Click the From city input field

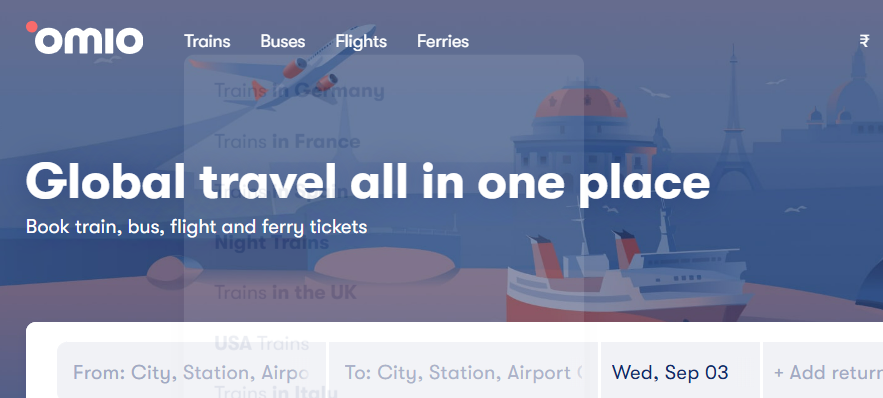tap(191, 370)
